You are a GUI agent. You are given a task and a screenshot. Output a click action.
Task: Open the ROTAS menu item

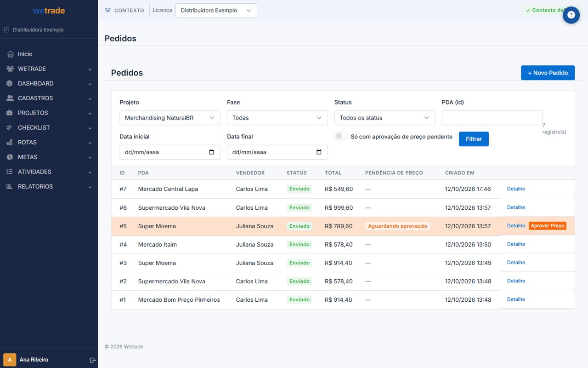click(x=49, y=143)
